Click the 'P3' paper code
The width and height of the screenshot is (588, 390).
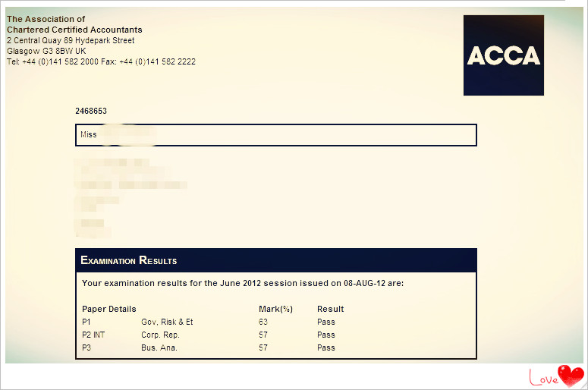[86, 348]
